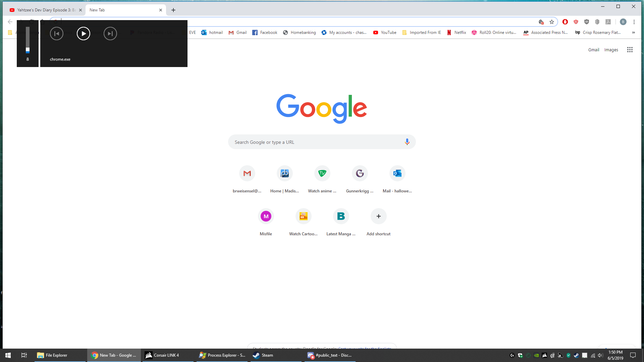
Task: Open the Latest Manga shortcut icon
Action: [340, 216]
